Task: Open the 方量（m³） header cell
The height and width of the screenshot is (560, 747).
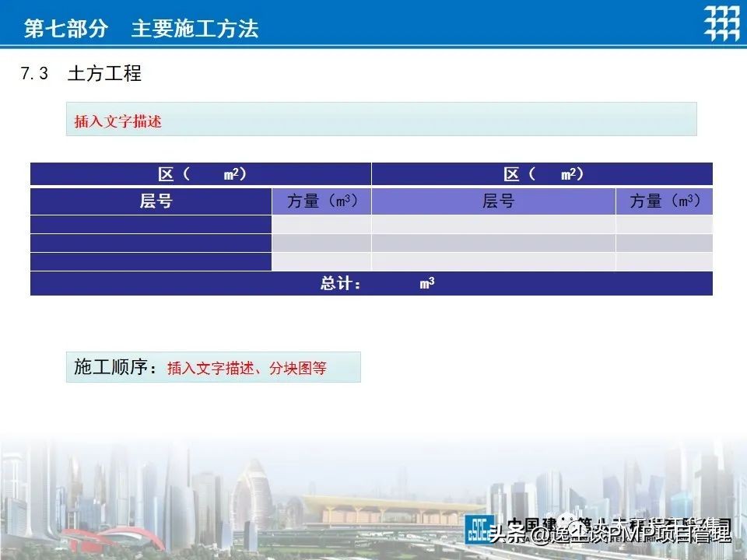Action: 321,201
